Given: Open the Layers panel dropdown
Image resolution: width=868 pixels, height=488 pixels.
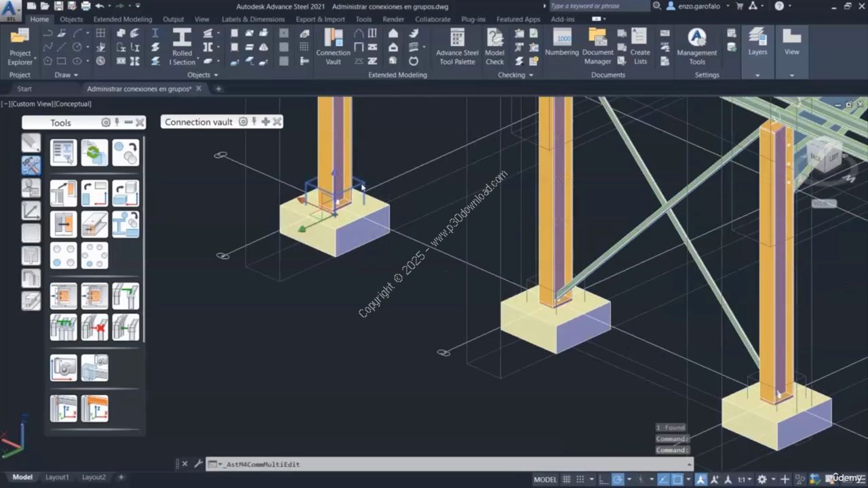Looking at the screenshot, I should 757,75.
